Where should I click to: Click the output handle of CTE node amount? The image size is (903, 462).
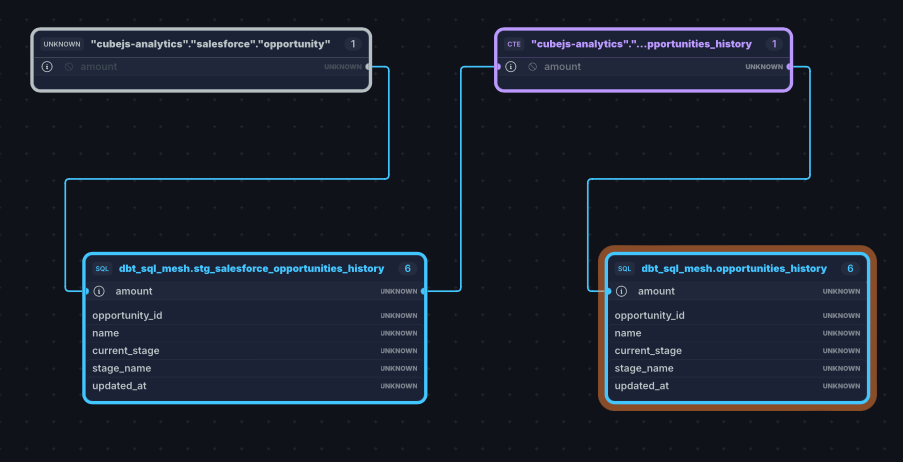(x=790, y=67)
